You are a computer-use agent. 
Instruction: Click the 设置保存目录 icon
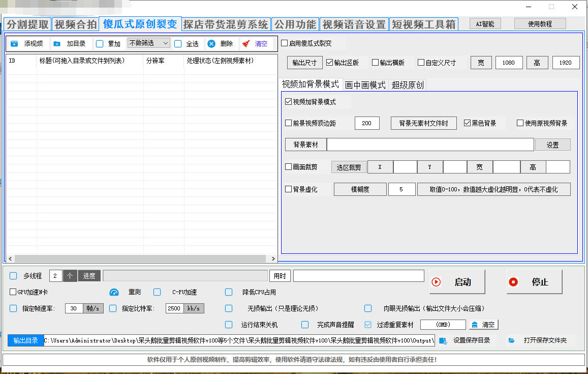tap(443, 340)
